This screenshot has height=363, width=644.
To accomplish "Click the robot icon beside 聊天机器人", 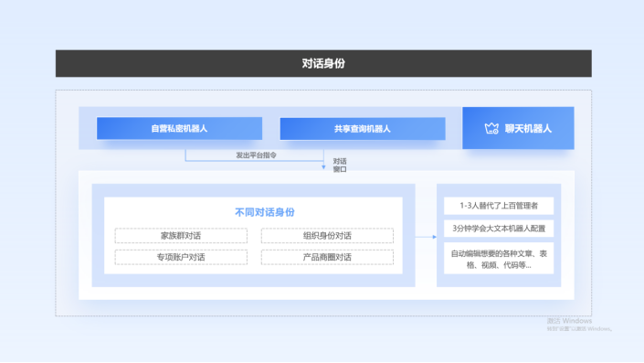I will click(491, 129).
